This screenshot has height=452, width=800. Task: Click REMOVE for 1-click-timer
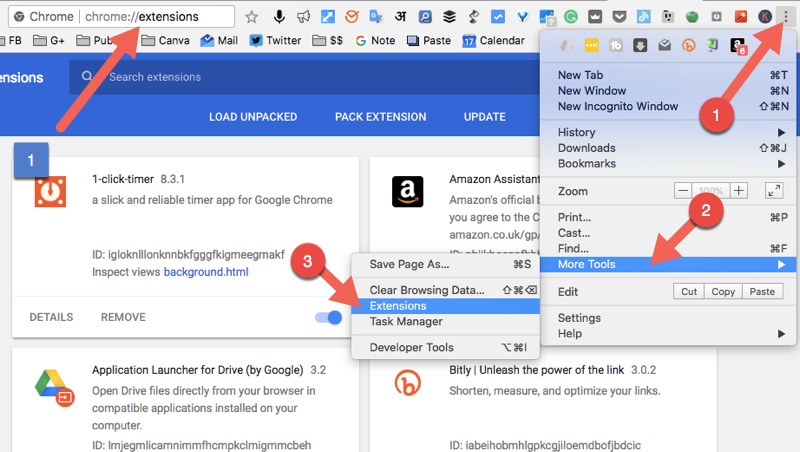pos(123,317)
